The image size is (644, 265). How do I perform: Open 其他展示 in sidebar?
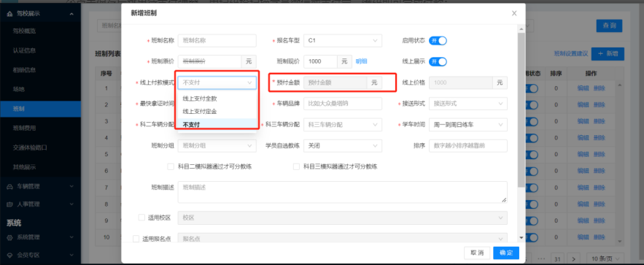23,166
